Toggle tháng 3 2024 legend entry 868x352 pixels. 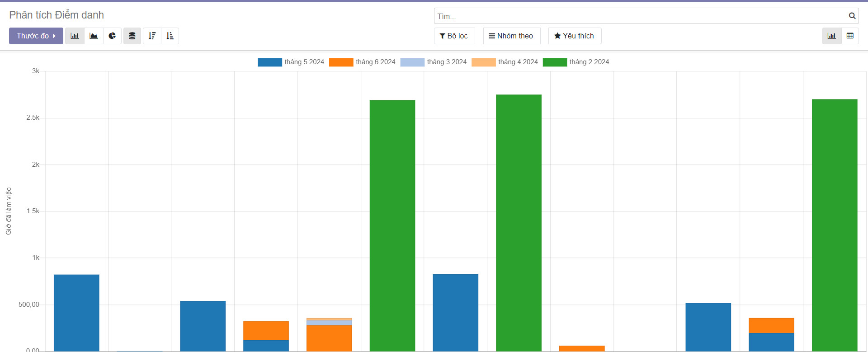446,62
